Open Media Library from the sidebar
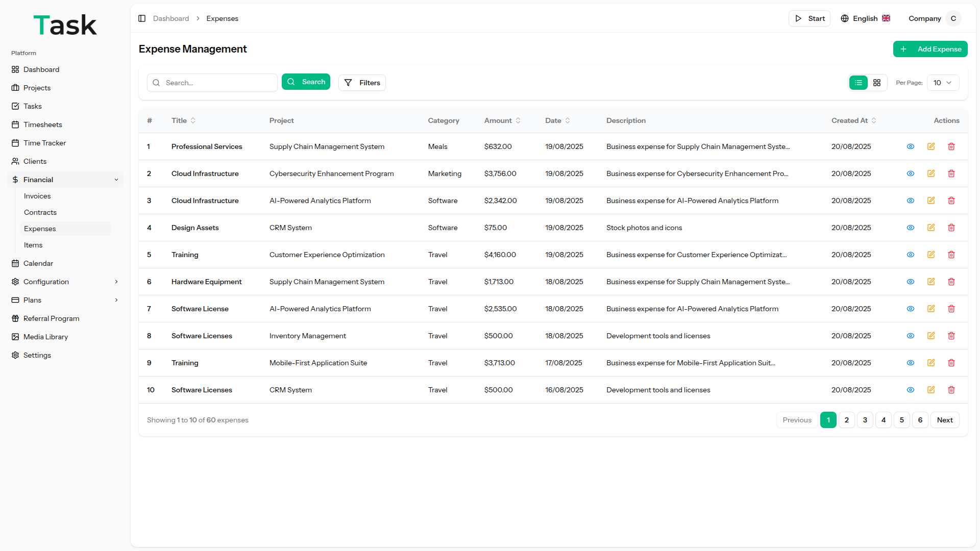Viewport: 980px width, 551px height. (x=45, y=337)
